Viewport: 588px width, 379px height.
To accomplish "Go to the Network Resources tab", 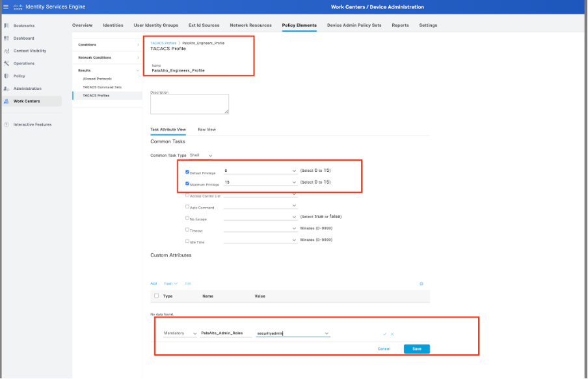I will click(250, 25).
